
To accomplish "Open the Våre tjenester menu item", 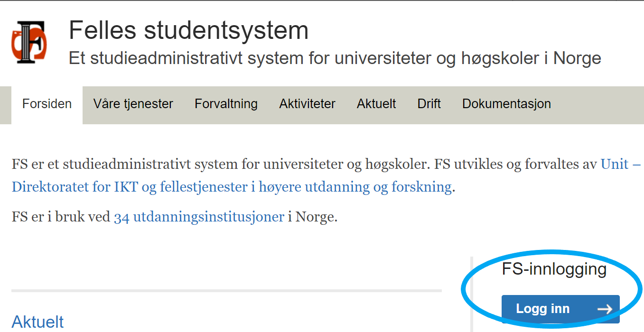I will coord(133,104).
